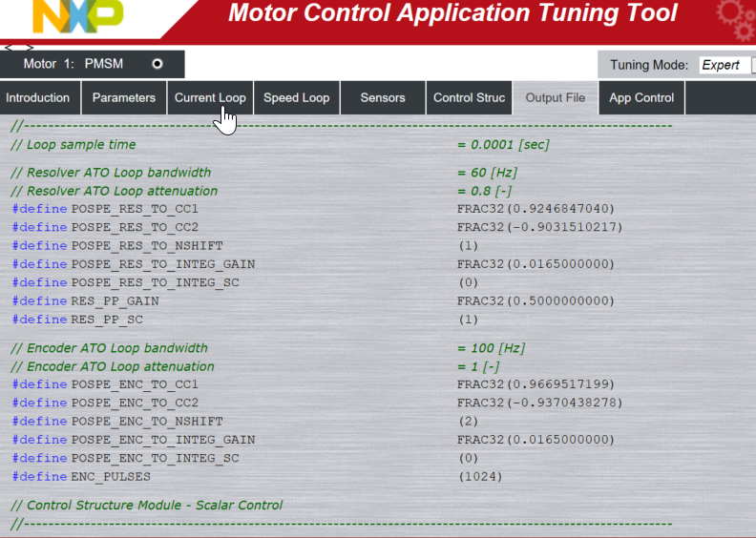The width and height of the screenshot is (756, 538).
Task: Click the value FRAC32(0.9246847040)
Action: pyautogui.click(x=535, y=209)
